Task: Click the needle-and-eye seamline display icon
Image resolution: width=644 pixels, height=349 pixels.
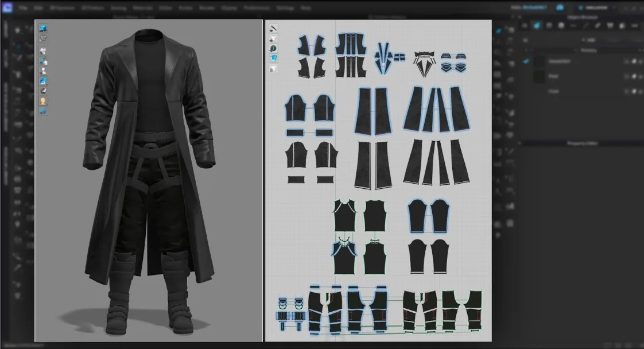Action: (x=273, y=28)
